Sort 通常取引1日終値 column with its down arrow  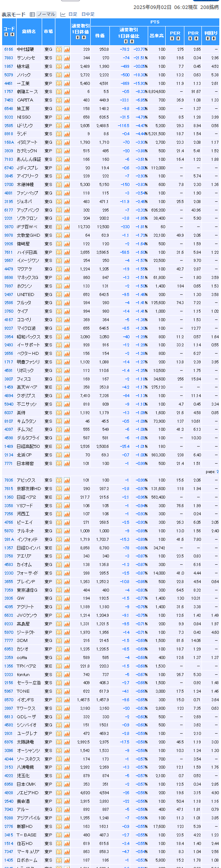[83, 38]
